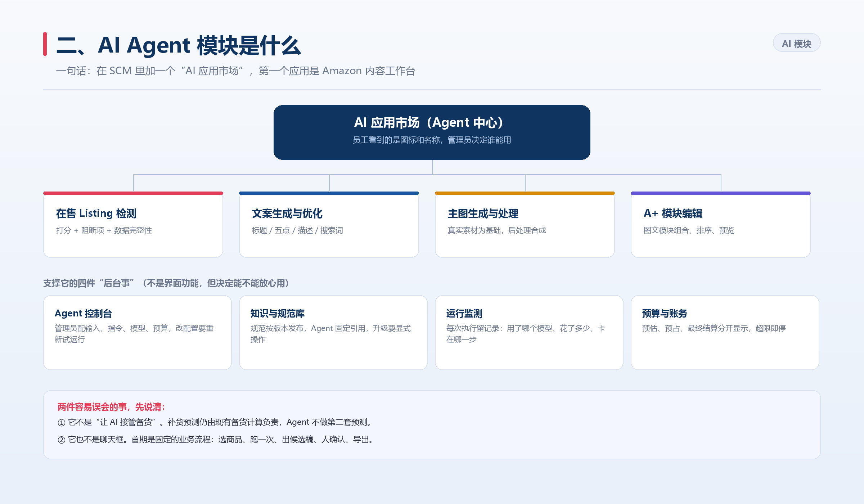Open the '在售 Listing 检测' card
This screenshot has height=504, width=864.
(133, 225)
